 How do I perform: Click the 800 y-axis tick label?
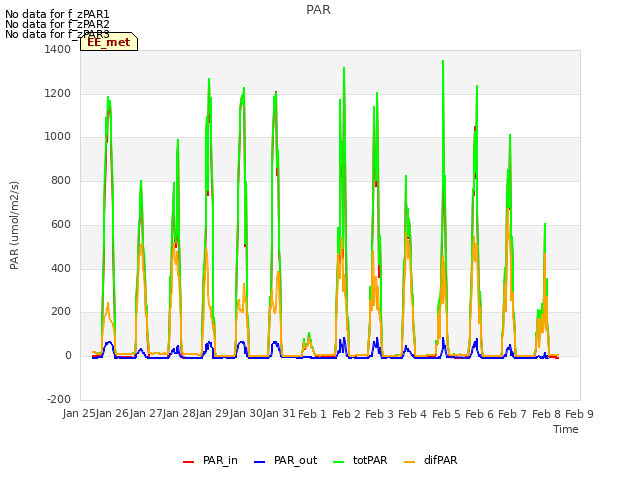tap(61, 180)
